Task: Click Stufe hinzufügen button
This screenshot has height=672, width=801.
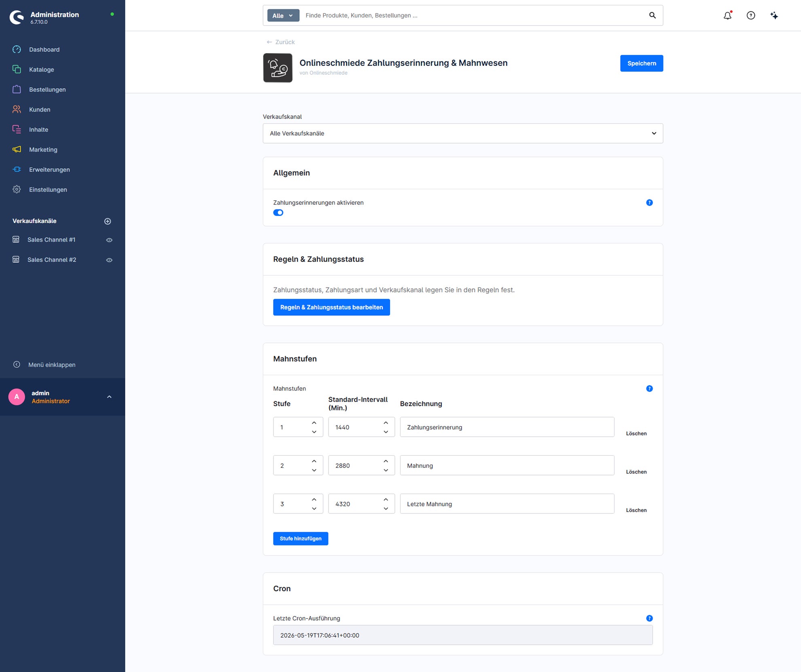Action: 301,539
